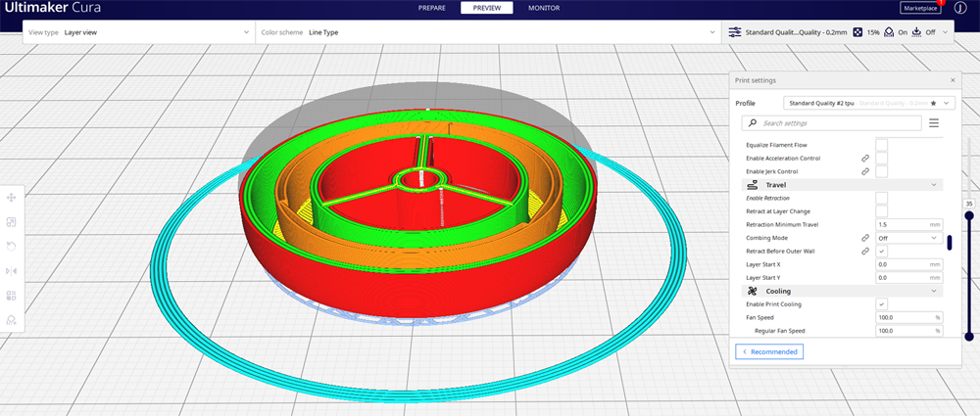
Task: Click the layer number 35 box
Action: point(969,204)
